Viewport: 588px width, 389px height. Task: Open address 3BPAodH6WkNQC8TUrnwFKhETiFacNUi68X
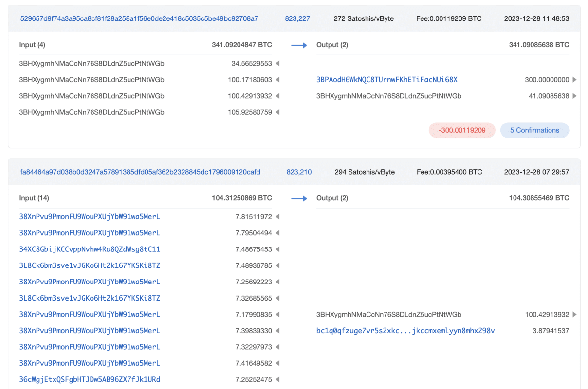click(386, 80)
